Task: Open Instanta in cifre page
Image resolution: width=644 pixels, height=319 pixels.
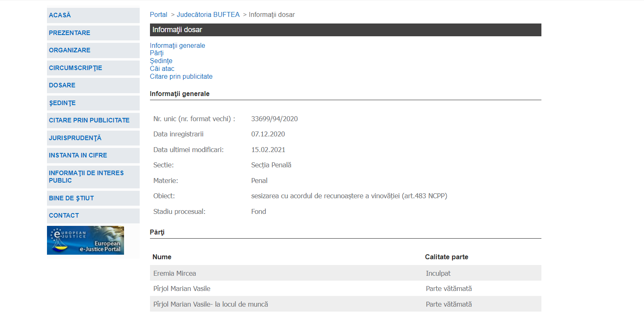Action: (x=78, y=155)
